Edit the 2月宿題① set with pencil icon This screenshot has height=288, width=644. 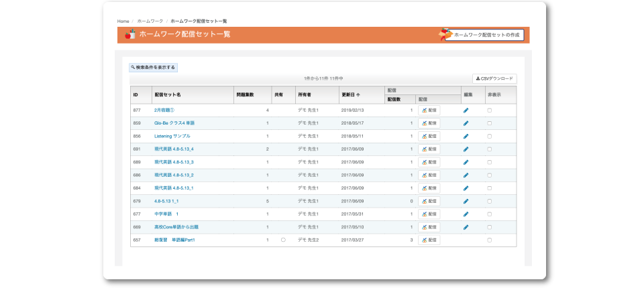[x=466, y=110]
